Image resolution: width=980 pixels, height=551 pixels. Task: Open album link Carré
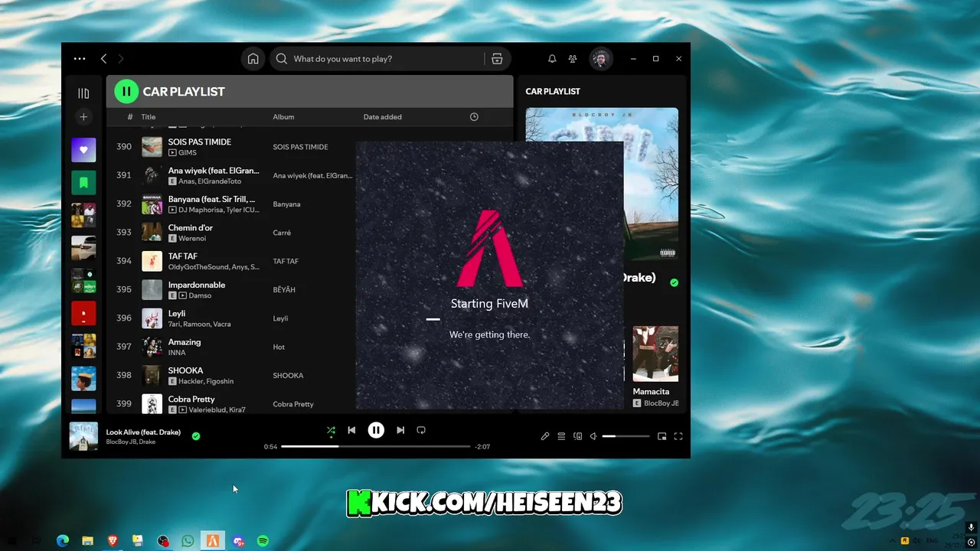pos(282,233)
